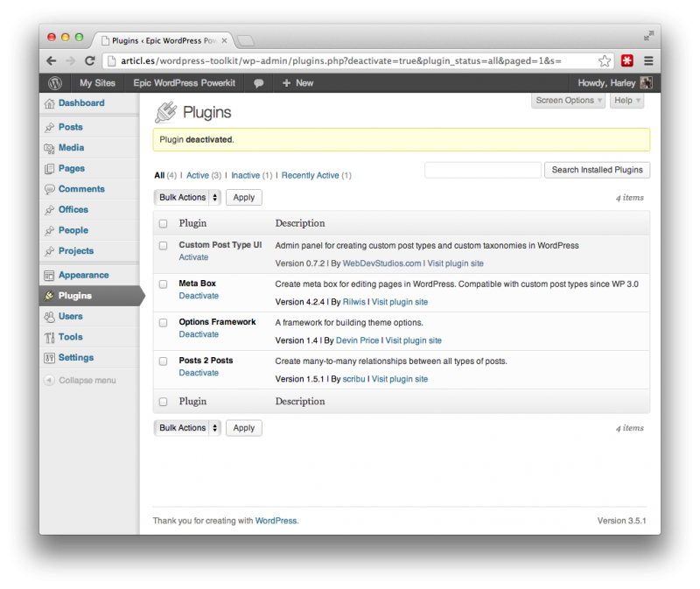The width and height of the screenshot is (700, 589).
Task: Click the Settings icon in sidebar
Action: [49, 358]
